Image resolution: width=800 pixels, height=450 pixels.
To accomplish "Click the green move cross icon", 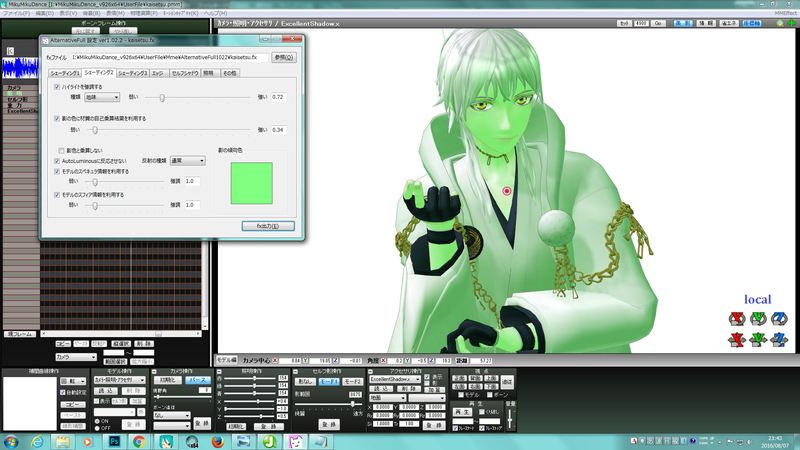I will pos(791,23).
